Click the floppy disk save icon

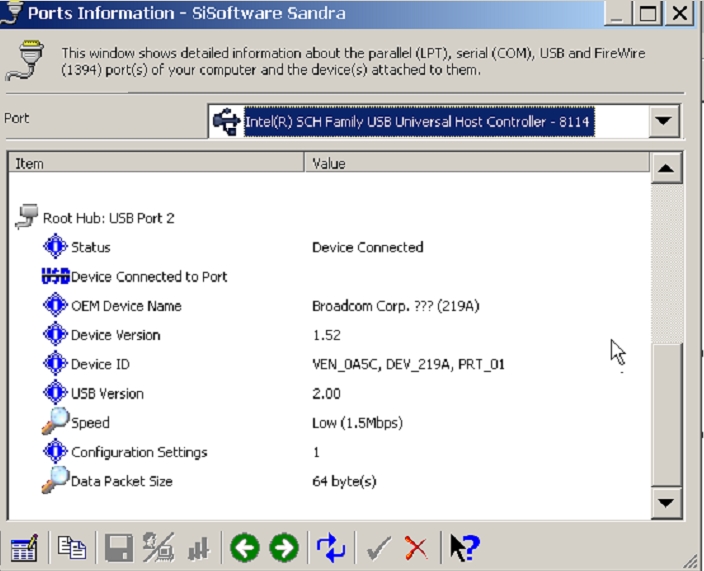[119, 548]
